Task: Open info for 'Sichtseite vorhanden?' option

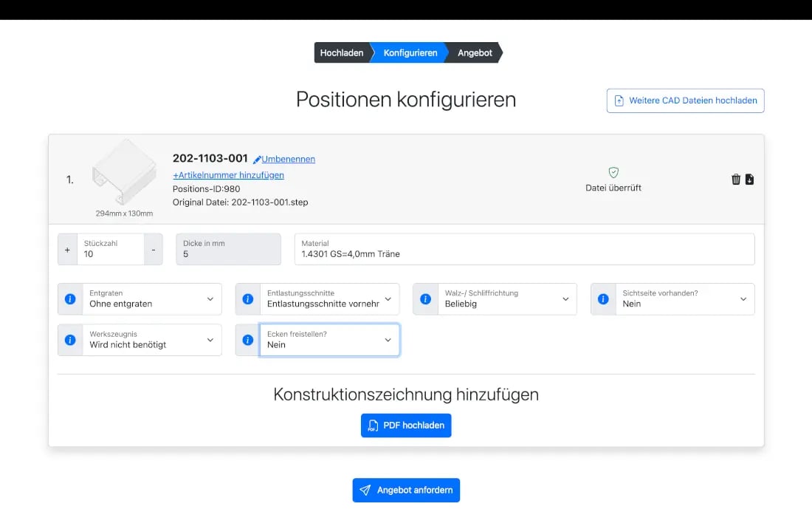Action: [x=603, y=298]
